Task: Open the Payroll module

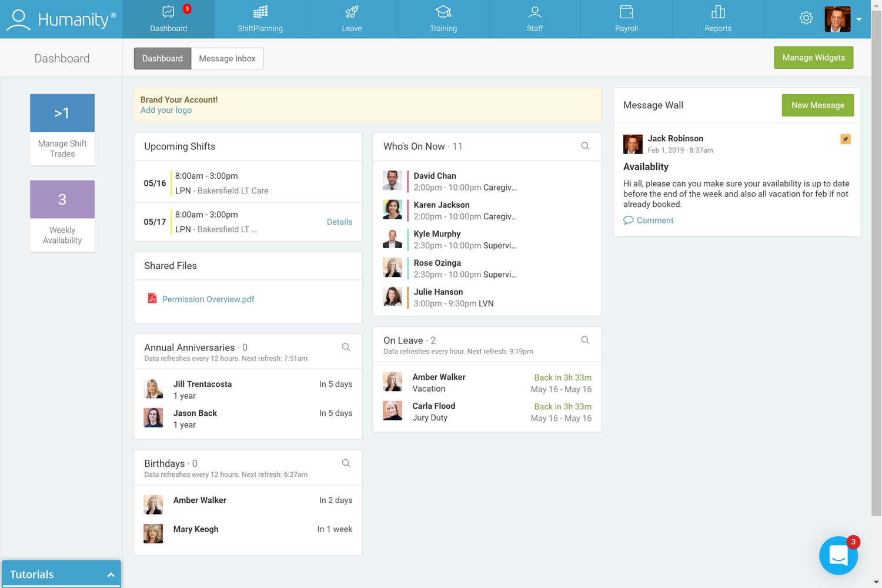Action: coord(626,19)
